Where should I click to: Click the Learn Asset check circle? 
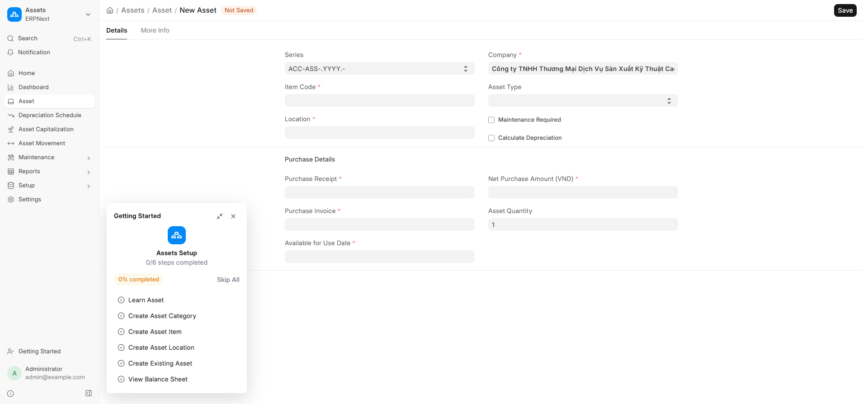121,300
